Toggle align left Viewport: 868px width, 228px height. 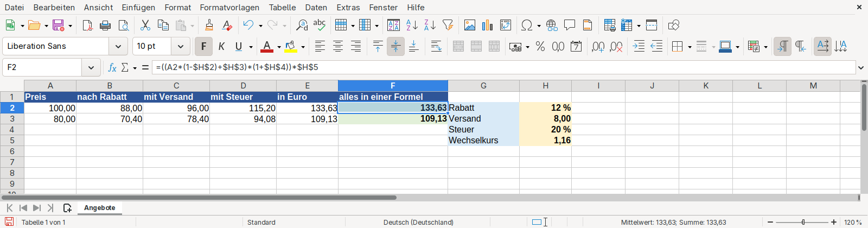tap(320, 47)
